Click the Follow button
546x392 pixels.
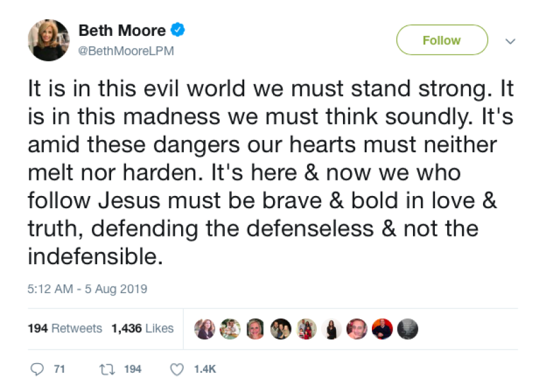[x=442, y=40]
